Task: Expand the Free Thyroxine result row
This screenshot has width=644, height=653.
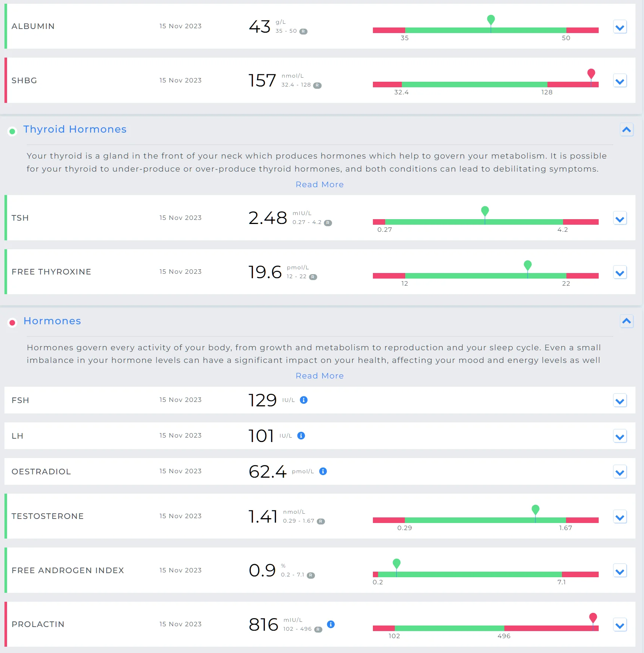Action: click(620, 273)
